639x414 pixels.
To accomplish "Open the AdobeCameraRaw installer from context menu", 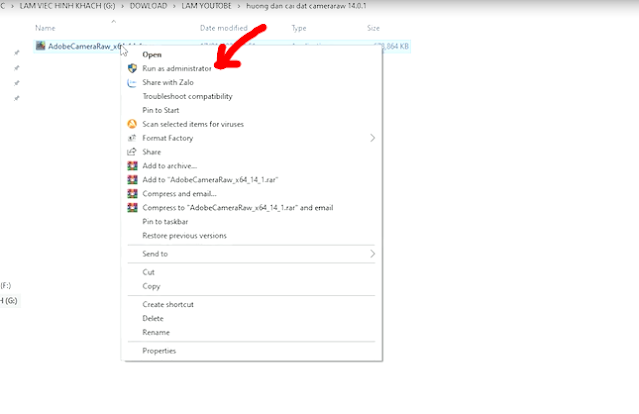I will [152, 55].
